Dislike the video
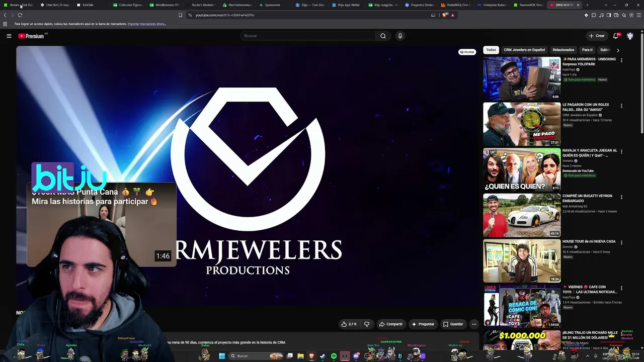 coord(367,324)
